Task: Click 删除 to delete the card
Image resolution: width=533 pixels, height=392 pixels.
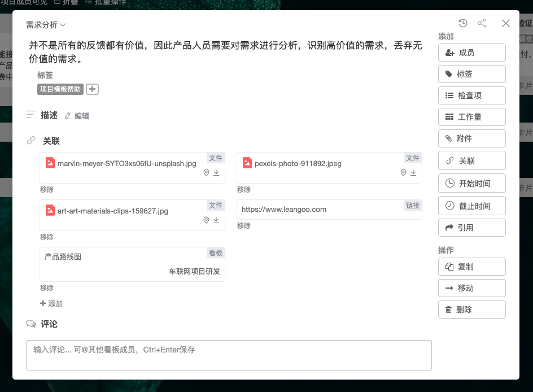Action: click(471, 310)
